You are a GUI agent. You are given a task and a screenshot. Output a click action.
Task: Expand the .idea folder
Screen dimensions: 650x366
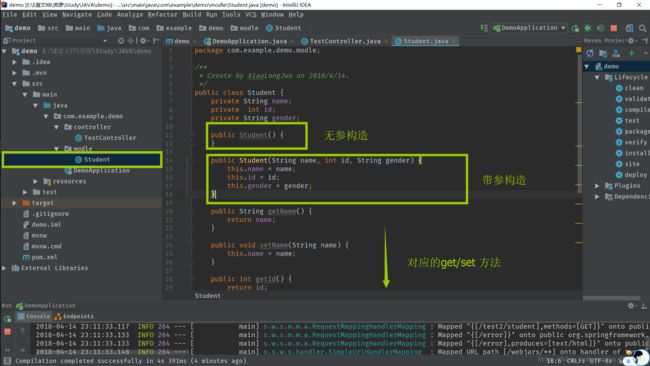pos(15,62)
